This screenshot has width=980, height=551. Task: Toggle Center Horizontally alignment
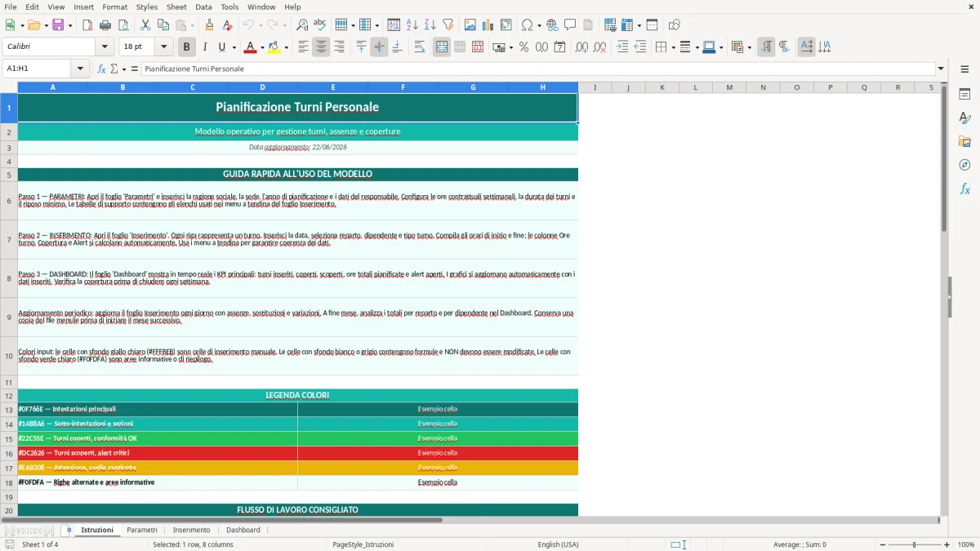(322, 47)
